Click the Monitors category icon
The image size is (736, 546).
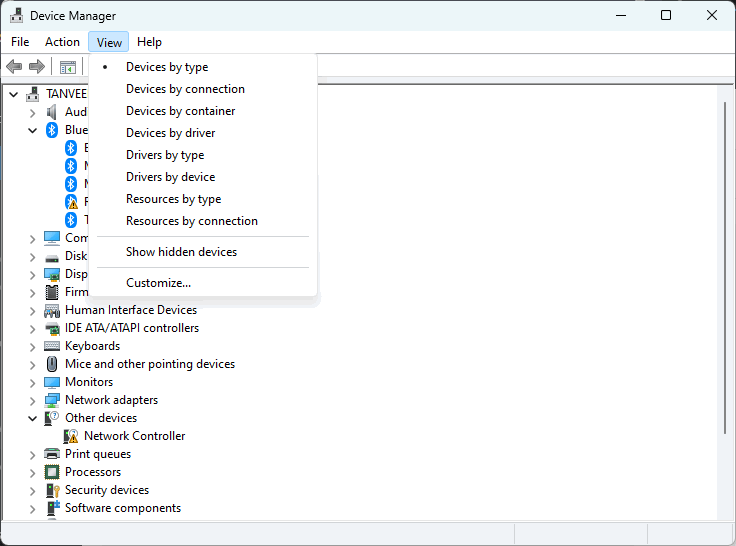52,382
